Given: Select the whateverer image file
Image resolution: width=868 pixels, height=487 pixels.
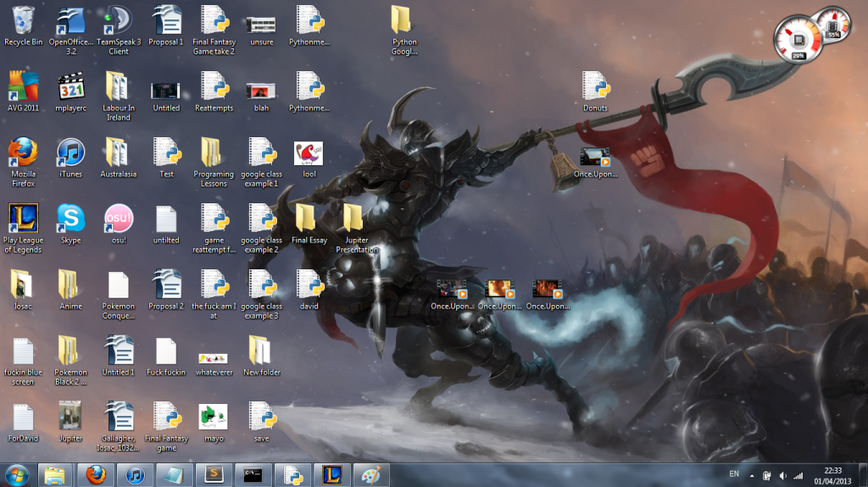Looking at the screenshot, I should point(213,358).
